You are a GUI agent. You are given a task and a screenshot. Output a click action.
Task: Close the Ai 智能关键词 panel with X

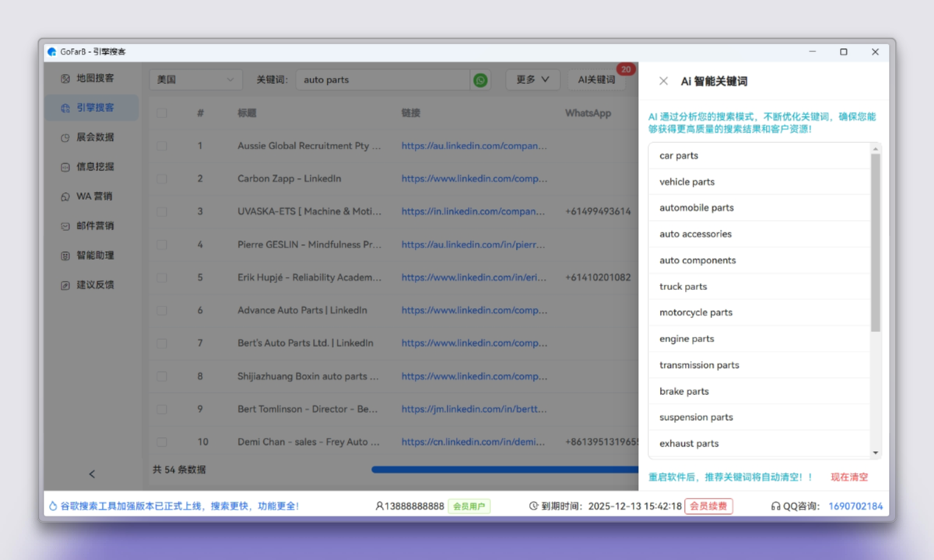click(663, 81)
